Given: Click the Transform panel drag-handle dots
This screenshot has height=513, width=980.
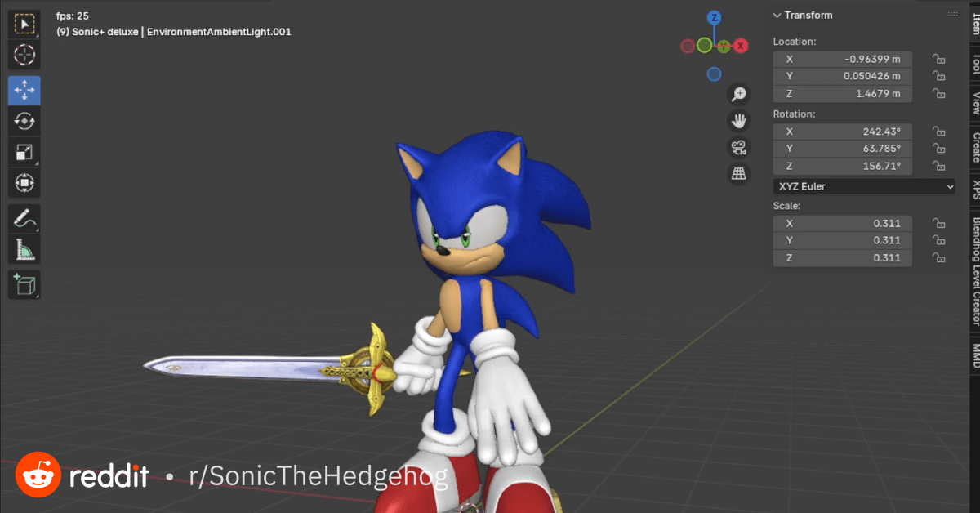Looking at the screenshot, I should tap(952, 16).
